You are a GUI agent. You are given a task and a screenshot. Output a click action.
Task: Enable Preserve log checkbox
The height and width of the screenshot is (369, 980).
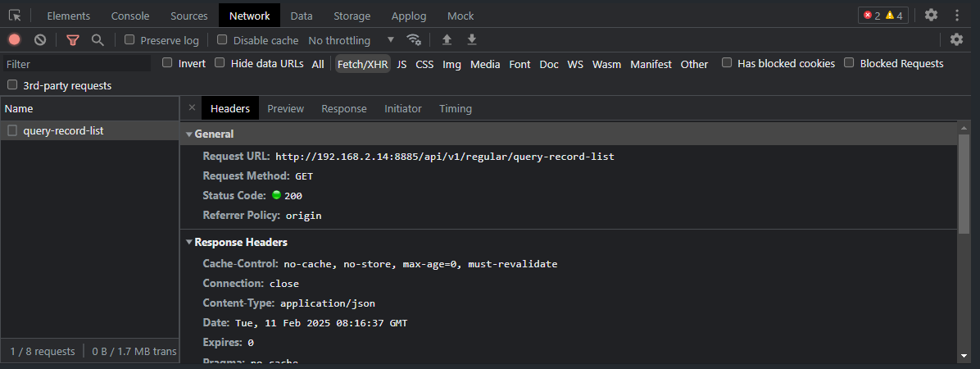pyautogui.click(x=129, y=39)
